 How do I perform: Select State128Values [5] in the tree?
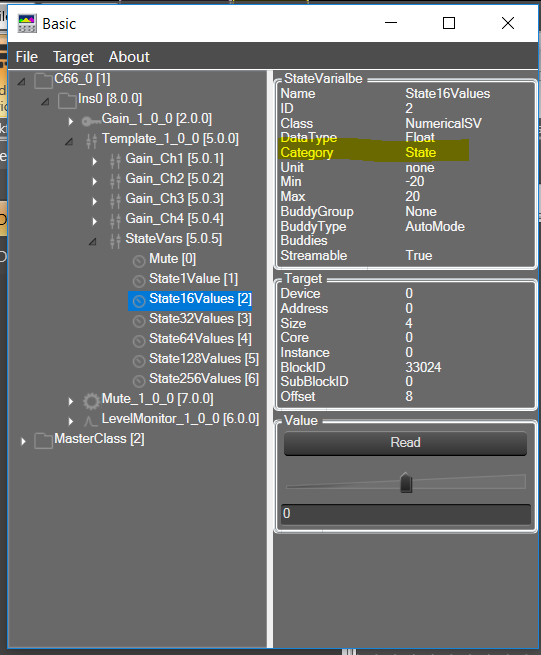pos(204,359)
